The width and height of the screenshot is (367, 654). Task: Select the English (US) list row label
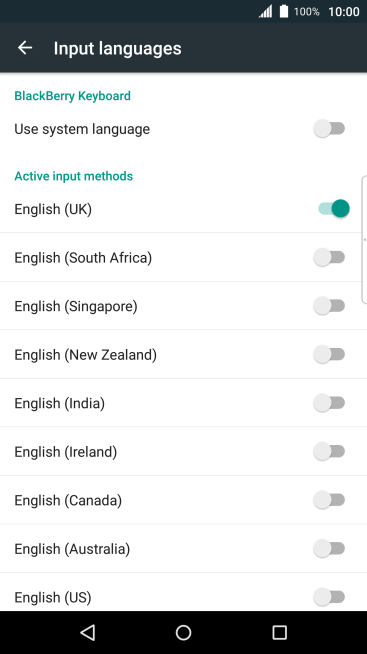coord(53,597)
